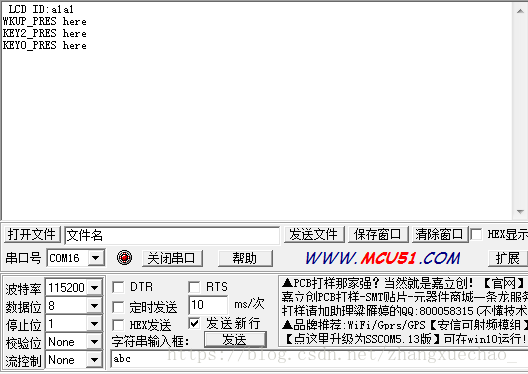Click the 品牌推荐 WiFi/Gprs/GPS ad line
The image size is (528, 374).
[404, 325]
